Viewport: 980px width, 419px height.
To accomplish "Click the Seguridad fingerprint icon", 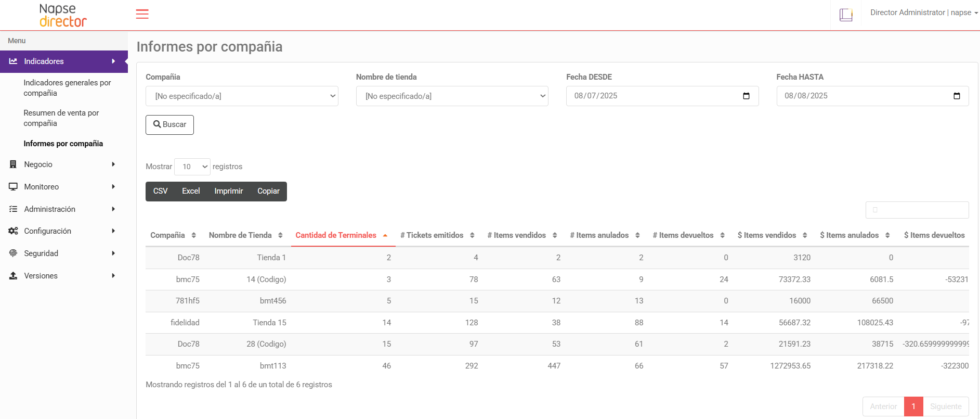I will (13, 253).
